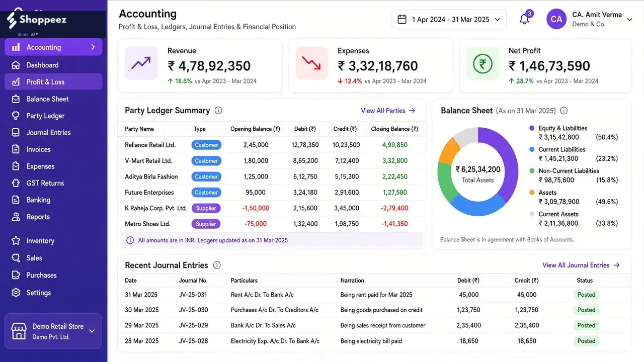This screenshot has width=644, height=362.
Task: Click info icon beside Recent Journal Entries
Action: pyautogui.click(x=217, y=265)
